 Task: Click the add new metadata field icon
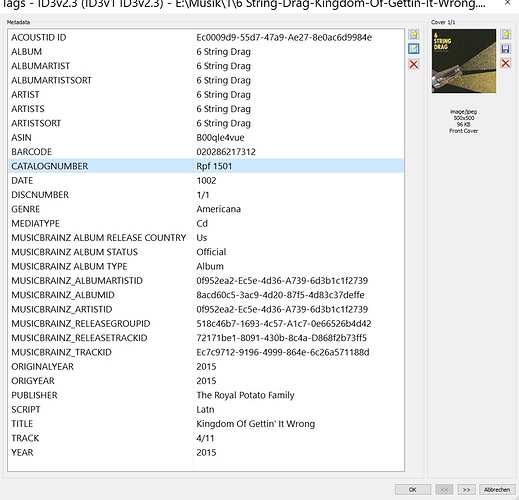coord(414,34)
